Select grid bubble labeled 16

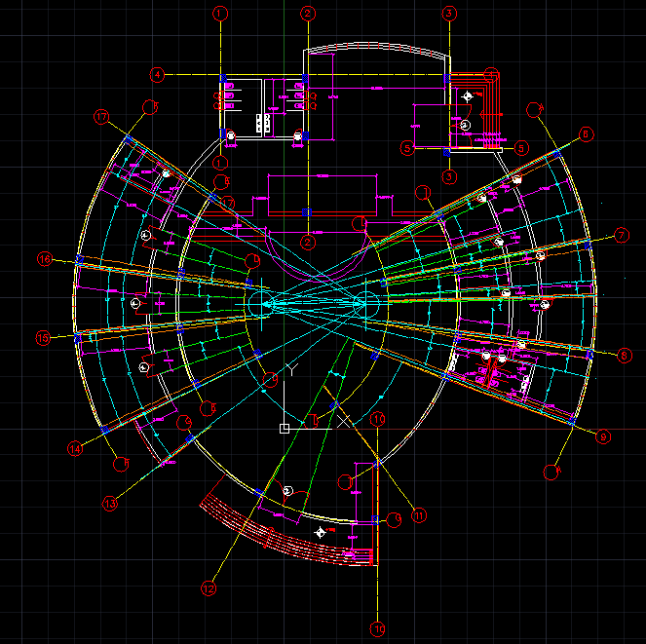coord(45,259)
